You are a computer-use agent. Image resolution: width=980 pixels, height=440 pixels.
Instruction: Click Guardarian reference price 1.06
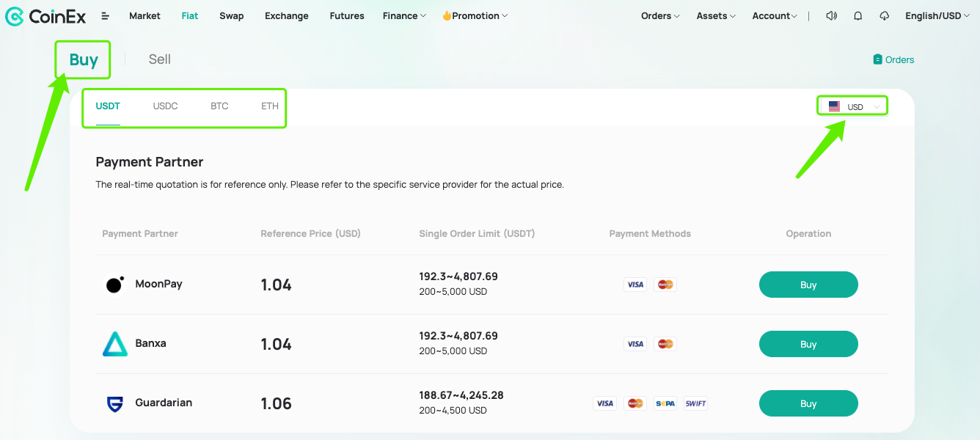pos(277,404)
